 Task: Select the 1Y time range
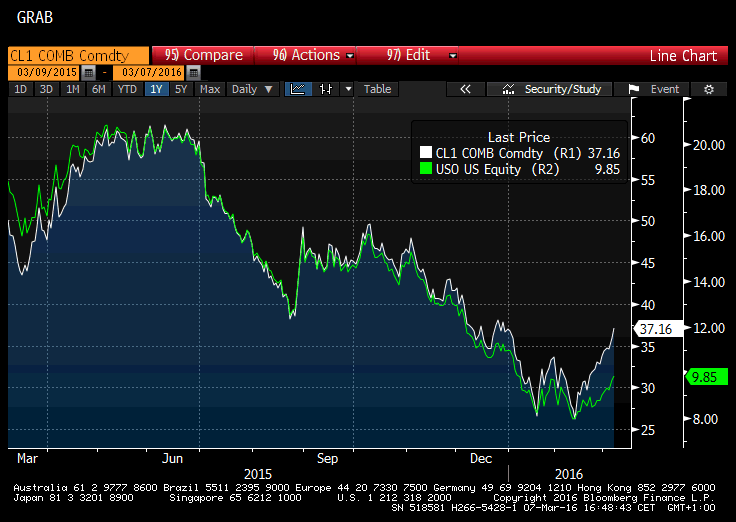156,89
